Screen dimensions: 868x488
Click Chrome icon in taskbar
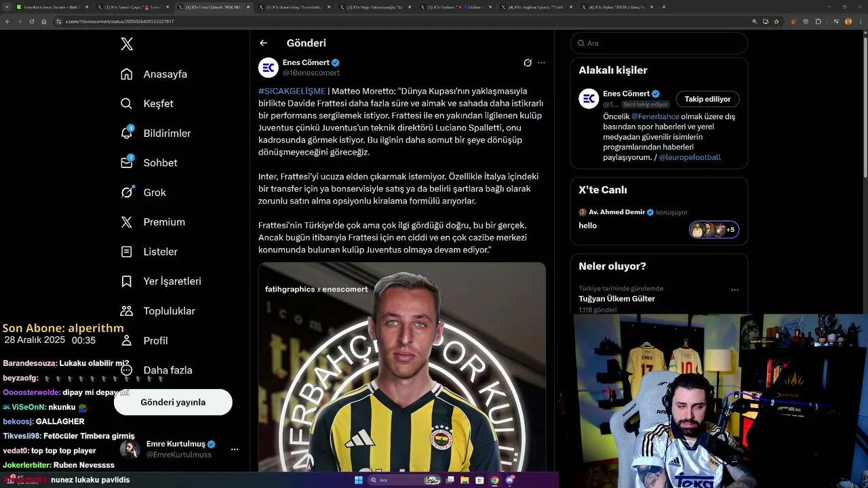click(494, 480)
